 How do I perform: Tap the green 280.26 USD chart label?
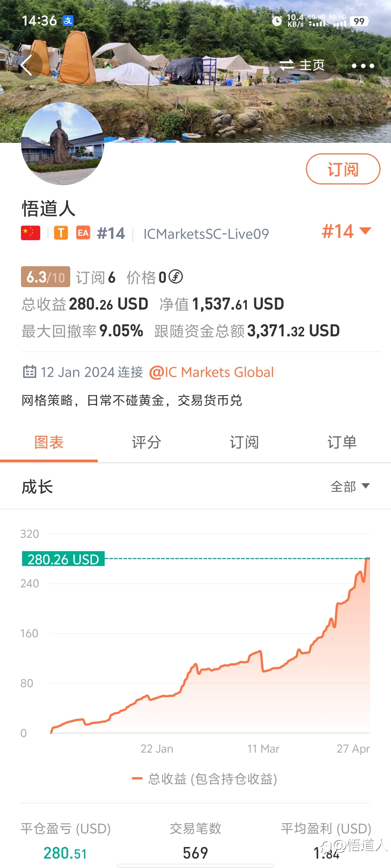(63, 559)
